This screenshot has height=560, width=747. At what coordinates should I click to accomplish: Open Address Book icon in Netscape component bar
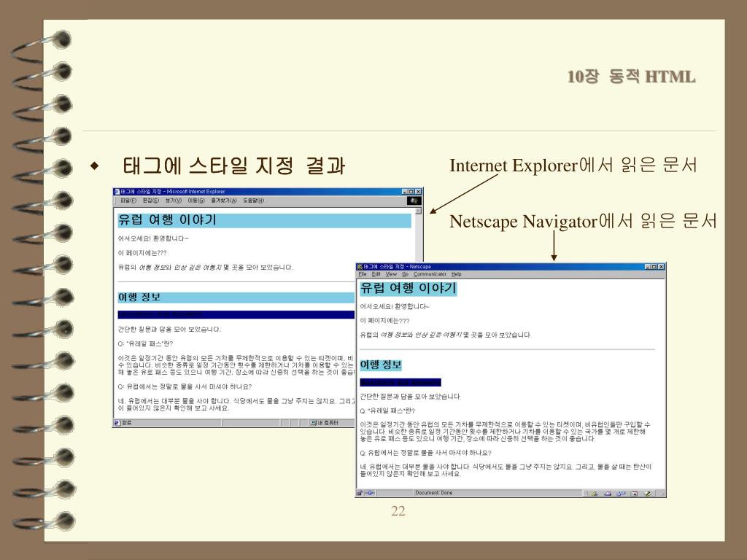(634, 494)
